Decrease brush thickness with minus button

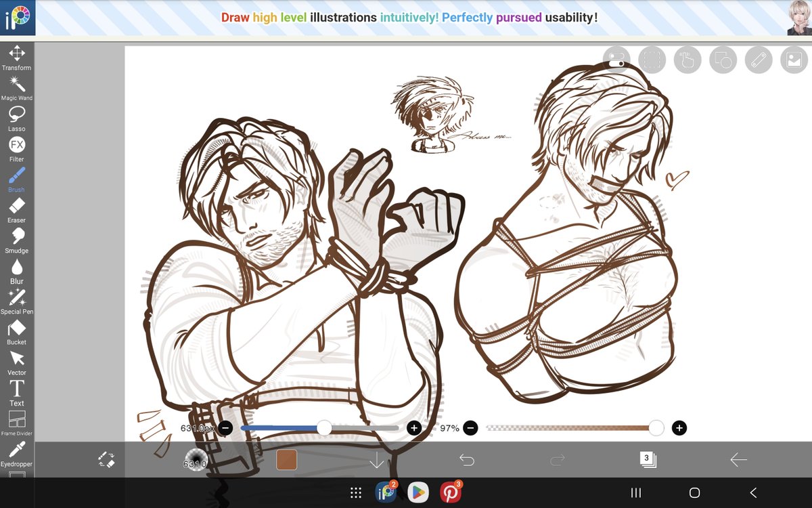pos(225,428)
